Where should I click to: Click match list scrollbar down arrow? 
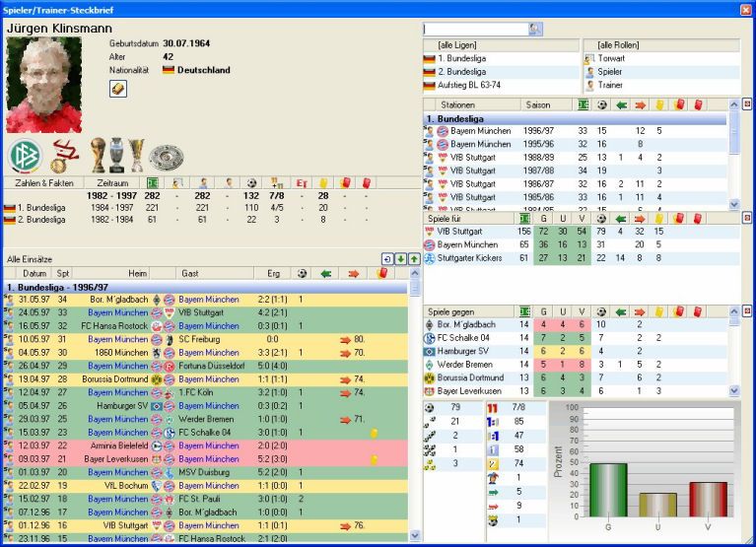pos(415,535)
